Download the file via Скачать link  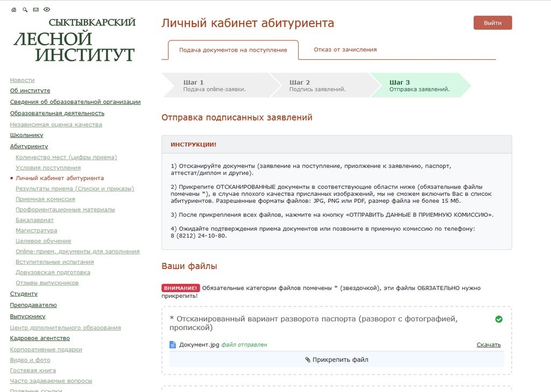pyautogui.click(x=488, y=345)
